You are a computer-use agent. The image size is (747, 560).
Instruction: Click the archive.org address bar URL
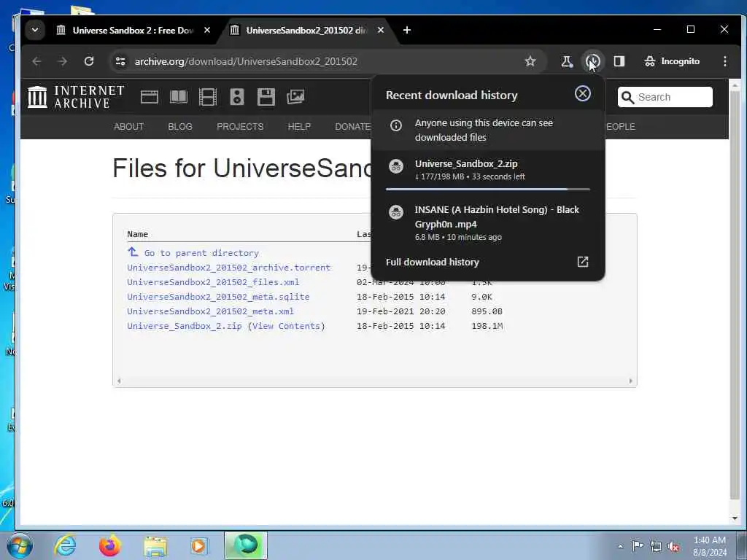[246, 61]
